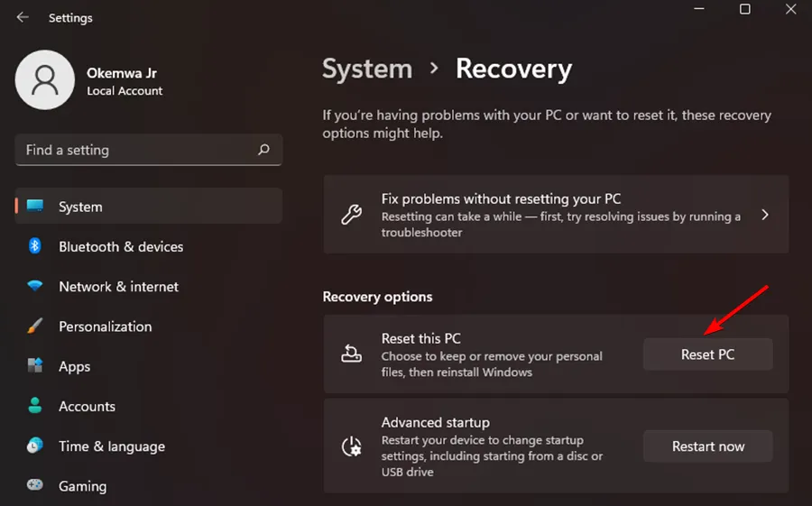Click the Time & language globe icon
812x506 pixels.
pyautogui.click(x=35, y=446)
